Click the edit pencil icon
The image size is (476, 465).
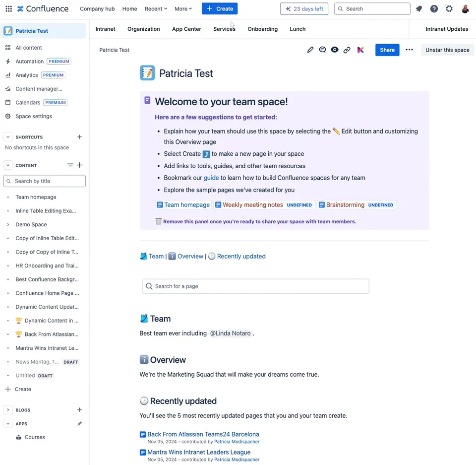(x=310, y=50)
